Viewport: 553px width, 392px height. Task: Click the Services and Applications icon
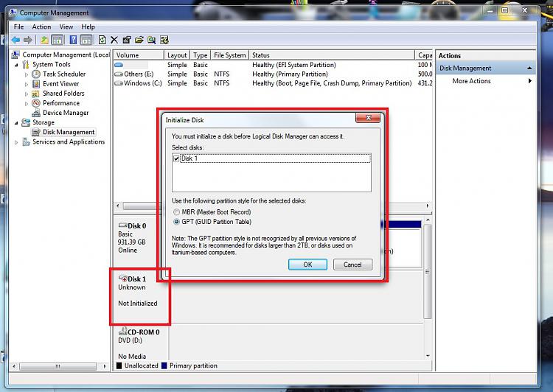click(x=25, y=141)
